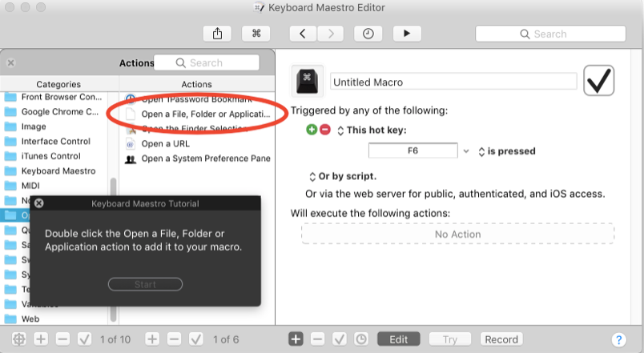Open the dropdown arrow beside F6

pos(466,151)
